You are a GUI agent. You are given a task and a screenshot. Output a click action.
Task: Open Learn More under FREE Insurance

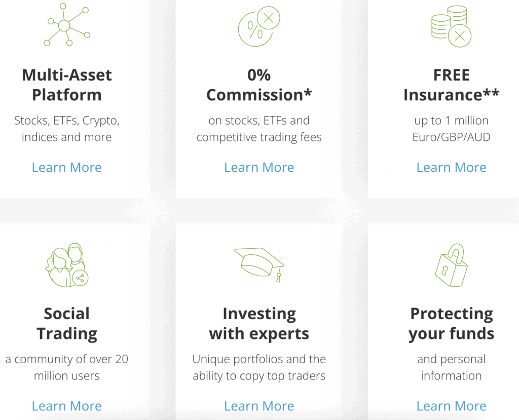(x=452, y=168)
